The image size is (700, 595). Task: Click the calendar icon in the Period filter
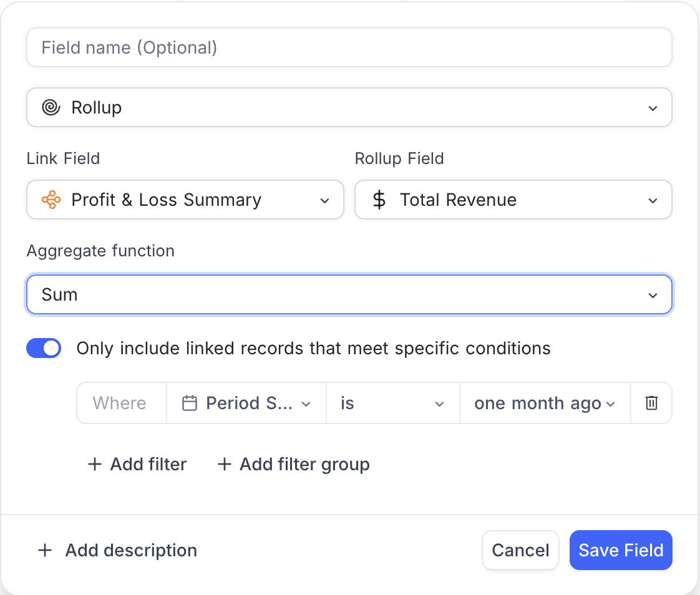[190, 404]
